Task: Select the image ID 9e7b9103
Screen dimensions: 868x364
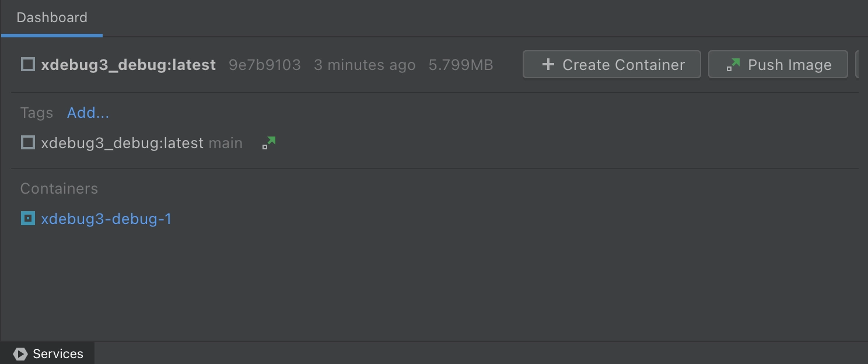Action: 265,65
